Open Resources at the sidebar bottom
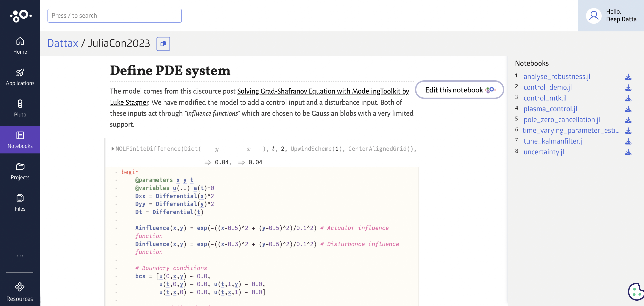Image resolution: width=644 pixels, height=306 pixels. [19, 292]
